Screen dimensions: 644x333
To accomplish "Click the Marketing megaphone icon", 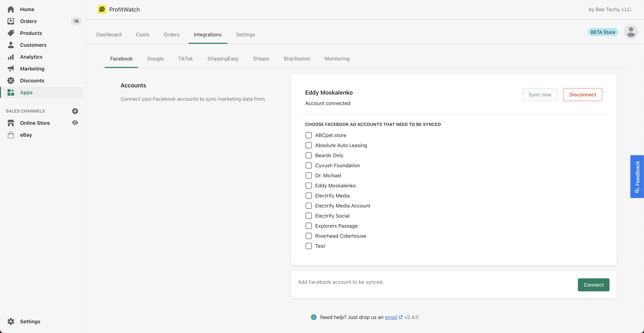I will click(11, 69).
